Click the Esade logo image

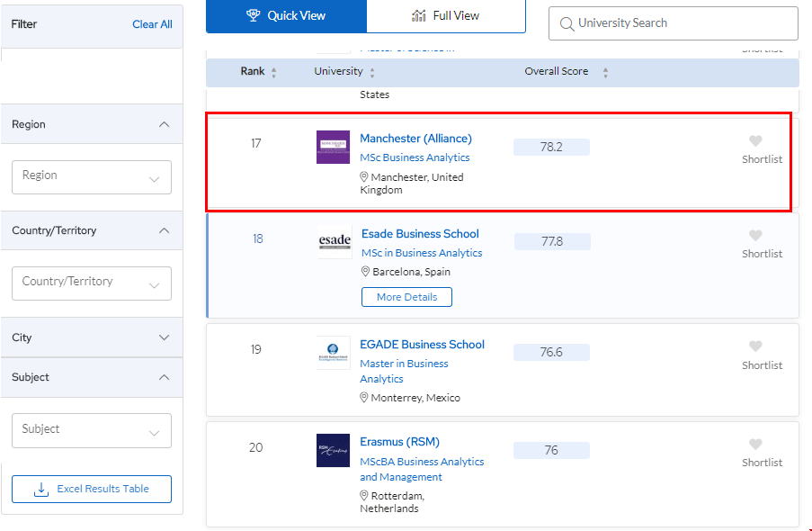coord(335,242)
